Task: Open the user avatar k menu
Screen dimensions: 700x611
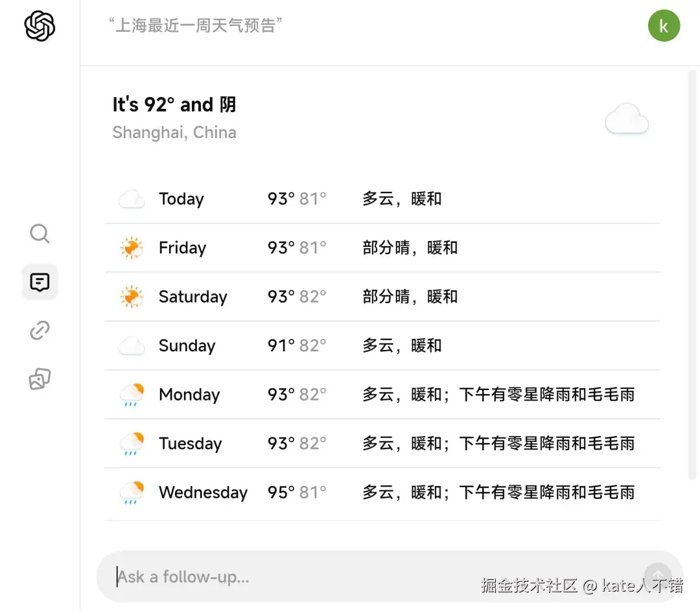Action: click(x=664, y=26)
